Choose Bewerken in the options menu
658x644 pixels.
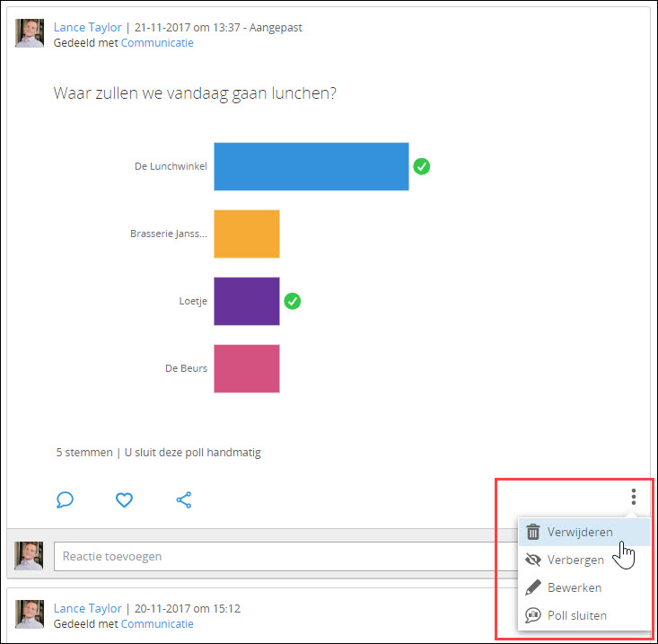[x=575, y=588]
